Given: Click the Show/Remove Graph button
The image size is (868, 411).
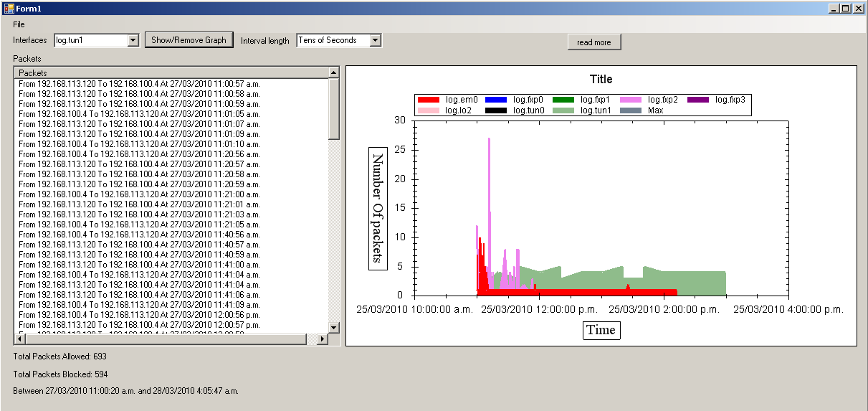Looking at the screenshot, I should coord(189,40).
